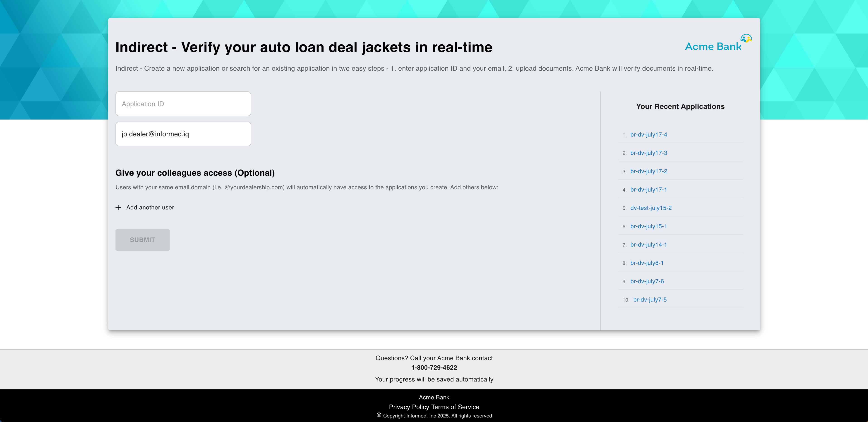Click the Acme Bank text logo
868x422 pixels.
713,46
